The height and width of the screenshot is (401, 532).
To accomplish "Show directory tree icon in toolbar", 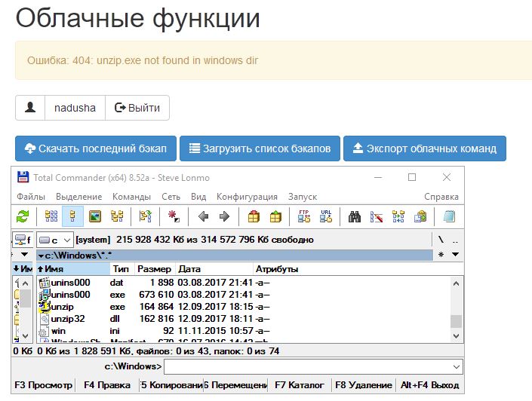I will click(117, 216).
